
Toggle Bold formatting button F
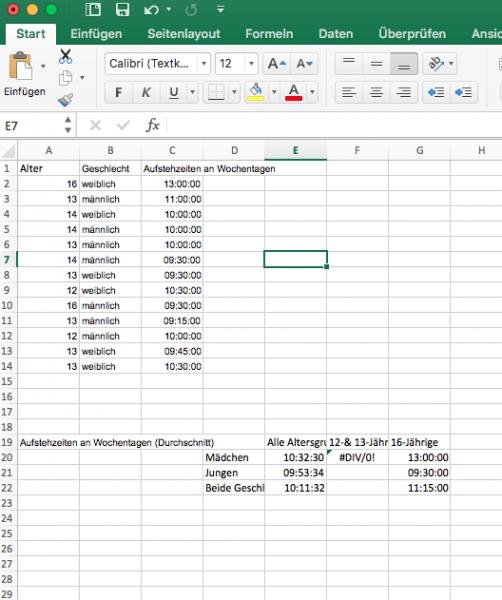click(x=118, y=92)
